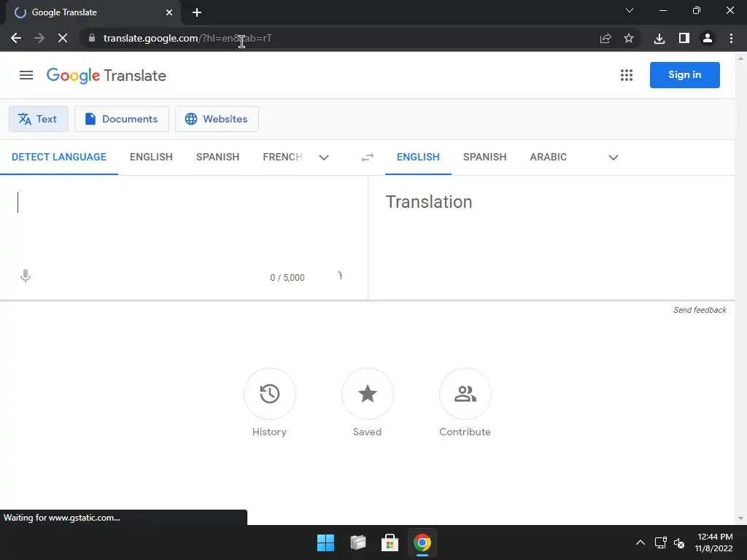Switch to Text translation mode
This screenshot has width=747, height=560.
coord(39,119)
